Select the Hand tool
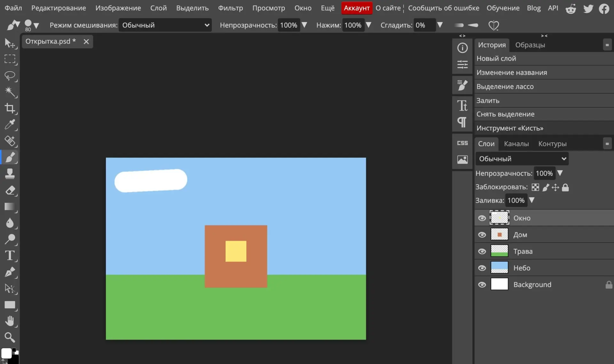 (x=10, y=321)
